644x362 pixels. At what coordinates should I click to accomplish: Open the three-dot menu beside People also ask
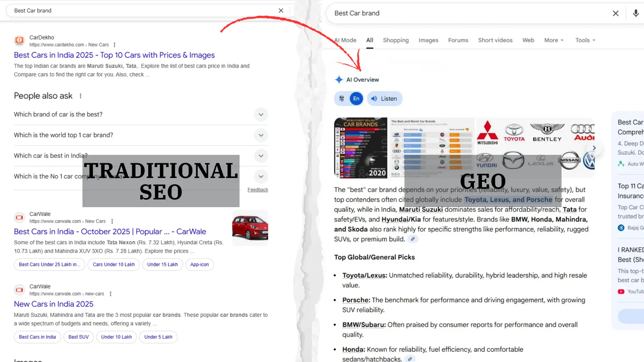point(80,96)
